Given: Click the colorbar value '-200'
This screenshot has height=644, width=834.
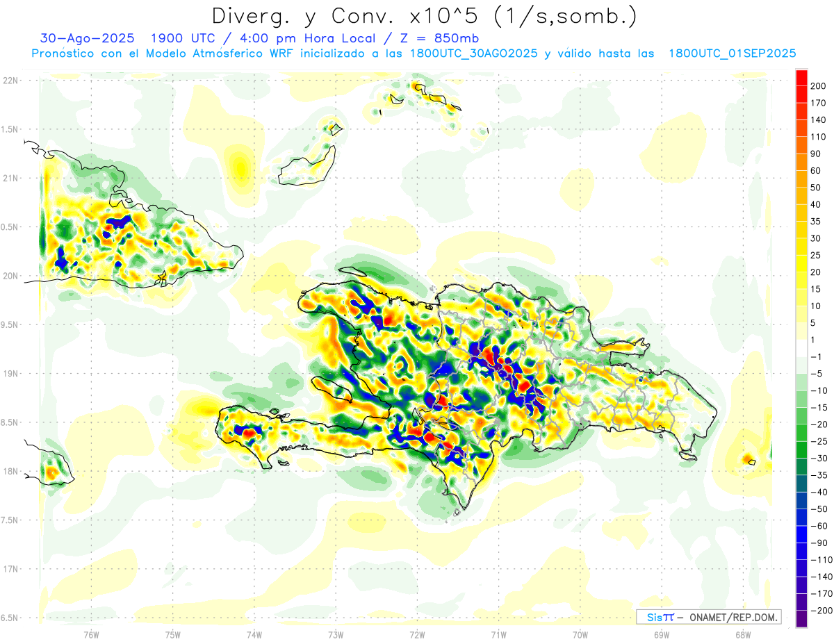Looking at the screenshot, I should 820,611.
